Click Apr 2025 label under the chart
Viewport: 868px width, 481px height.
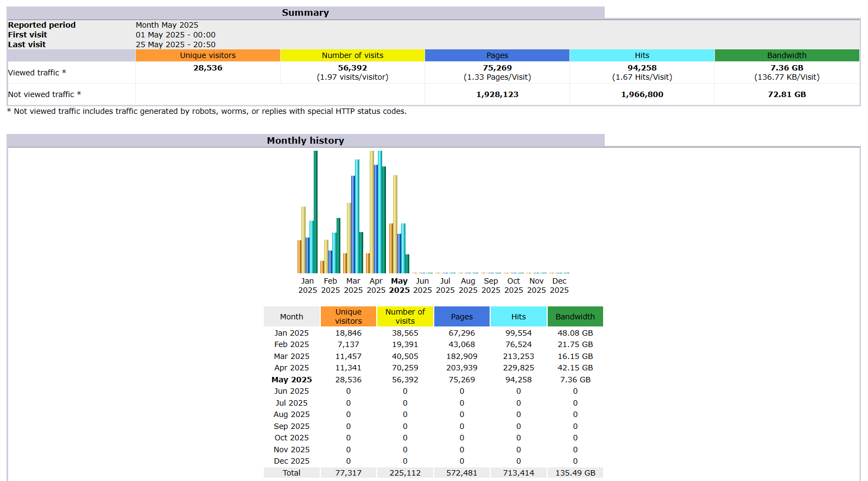(x=376, y=285)
